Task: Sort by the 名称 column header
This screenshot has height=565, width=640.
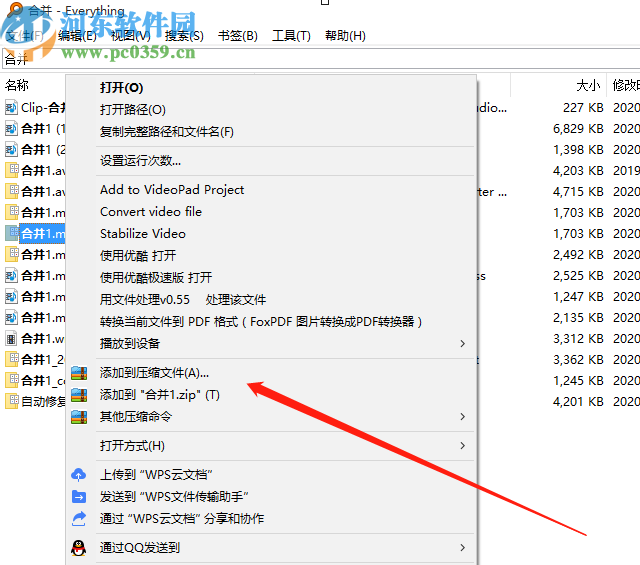Action: pyautogui.click(x=17, y=85)
